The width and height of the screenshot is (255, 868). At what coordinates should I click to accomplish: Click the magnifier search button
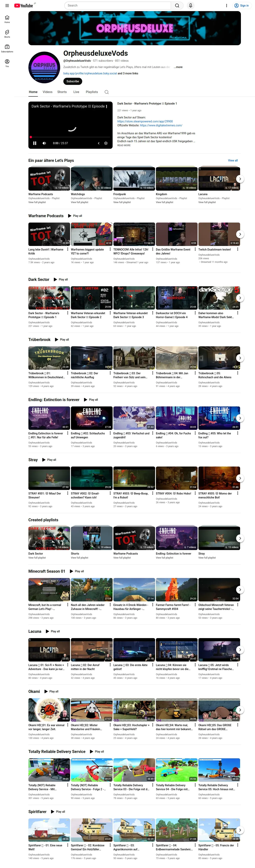[177, 5]
